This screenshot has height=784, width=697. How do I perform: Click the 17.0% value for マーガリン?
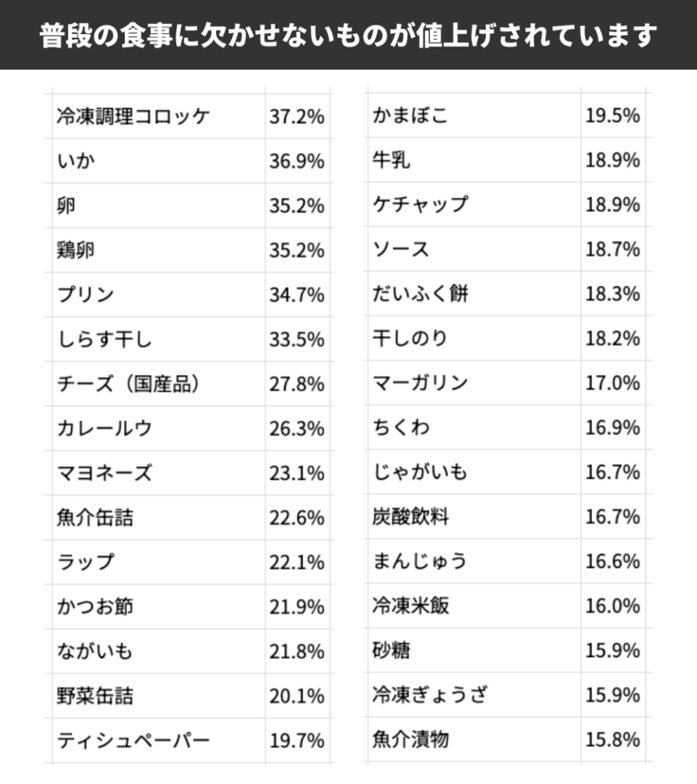[612, 383]
